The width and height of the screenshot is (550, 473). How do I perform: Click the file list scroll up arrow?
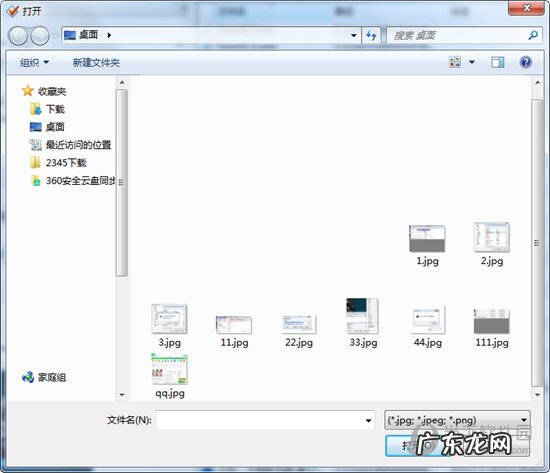tap(537, 83)
